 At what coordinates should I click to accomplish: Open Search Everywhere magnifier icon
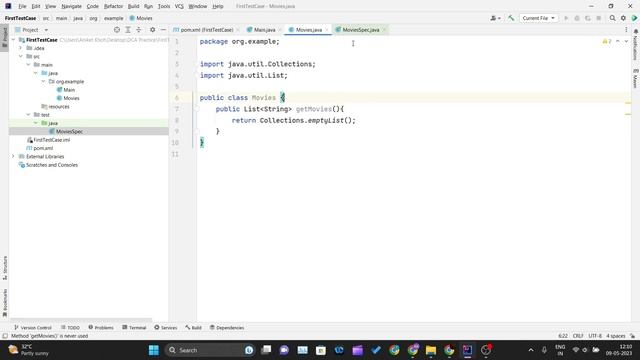[x=612, y=18]
